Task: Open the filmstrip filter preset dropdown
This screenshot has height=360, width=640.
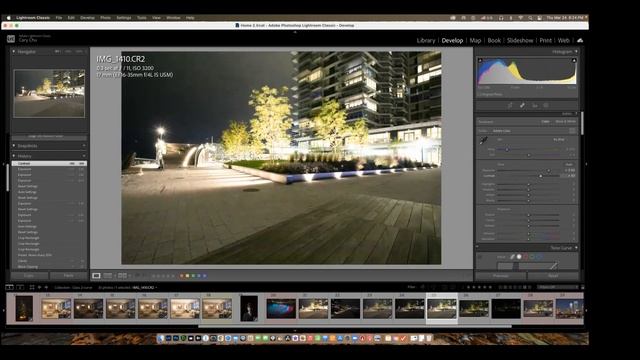Action: pyautogui.click(x=557, y=287)
